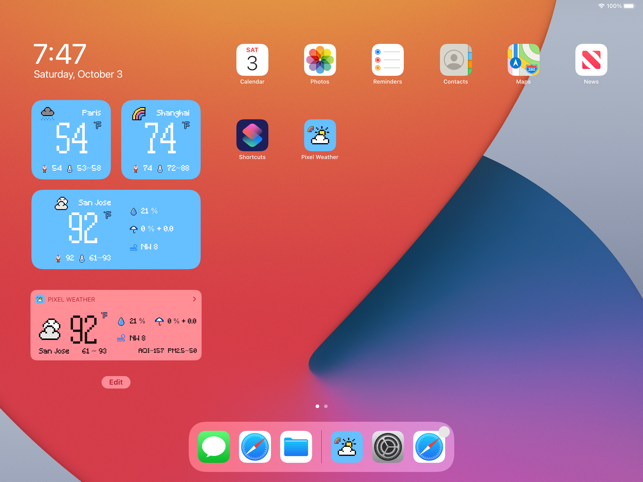The image size is (643, 482).
Task: Tap the 7:47 clock display
Action: tap(60, 54)
